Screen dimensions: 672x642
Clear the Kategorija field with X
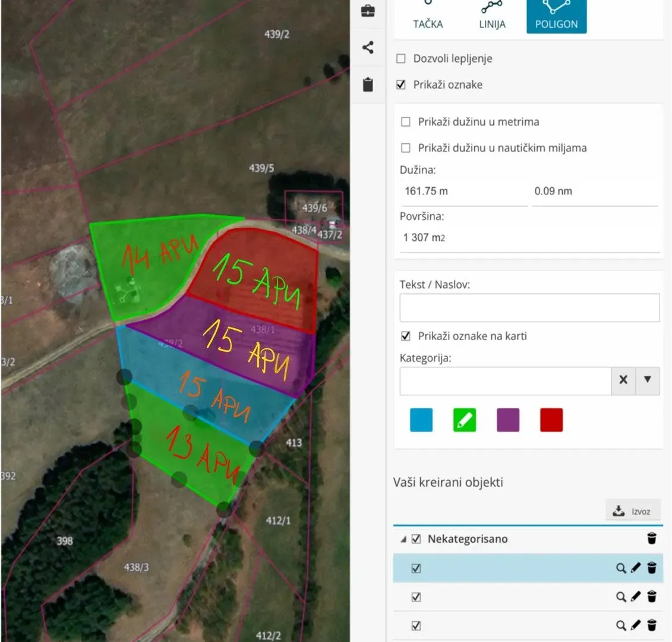(623, 379)
